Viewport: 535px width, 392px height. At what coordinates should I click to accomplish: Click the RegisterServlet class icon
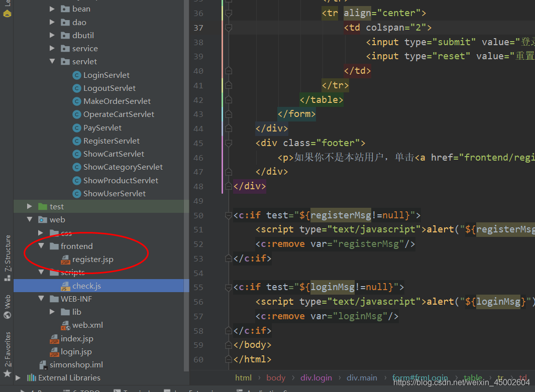click(x=77, y=141)
